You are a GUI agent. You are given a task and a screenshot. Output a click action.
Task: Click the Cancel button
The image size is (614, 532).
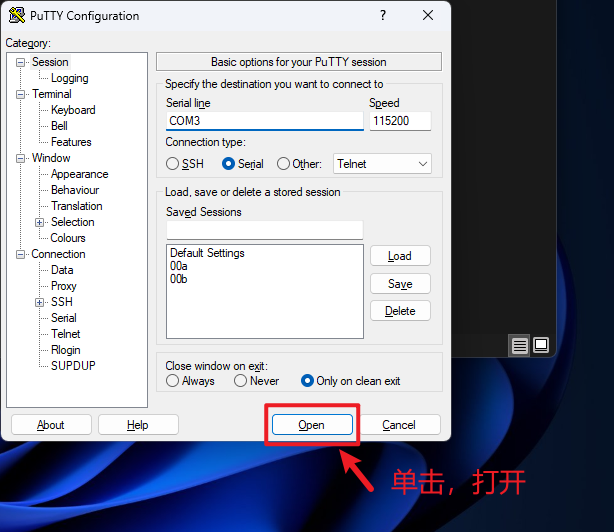point(399,425)
